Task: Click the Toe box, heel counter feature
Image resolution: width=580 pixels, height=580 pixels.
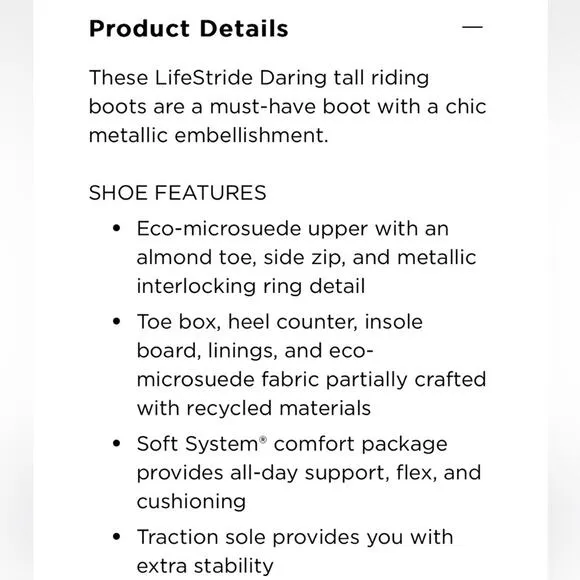Action: [x=311, y=365]
